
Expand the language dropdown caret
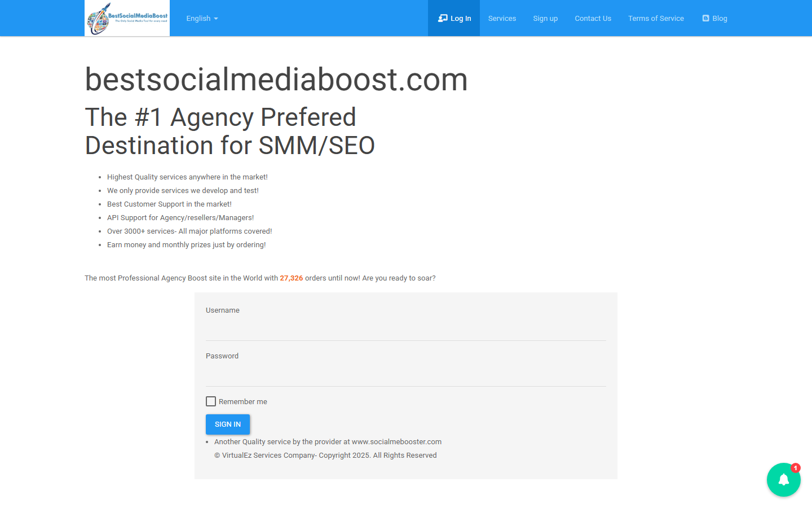point(216,19)
